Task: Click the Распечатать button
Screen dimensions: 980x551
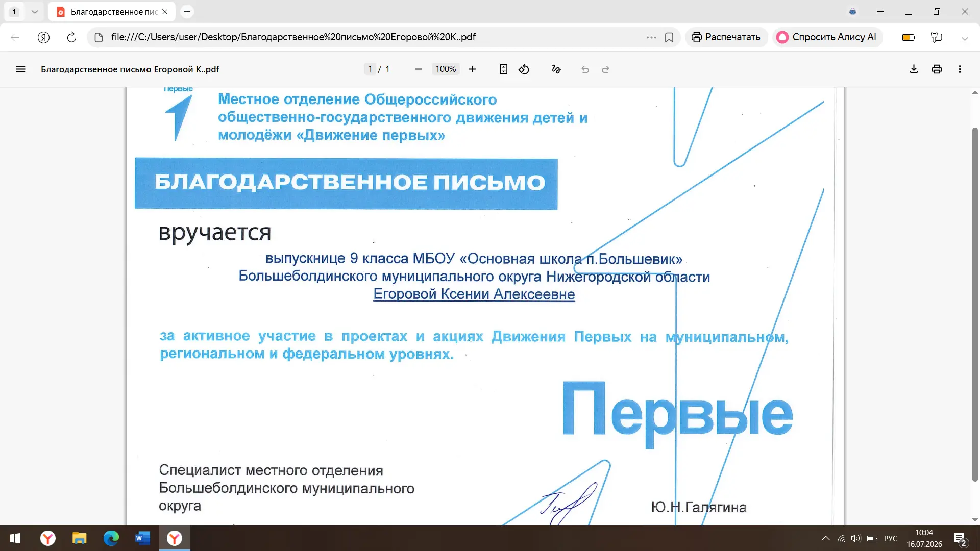Action: point(726,37)
